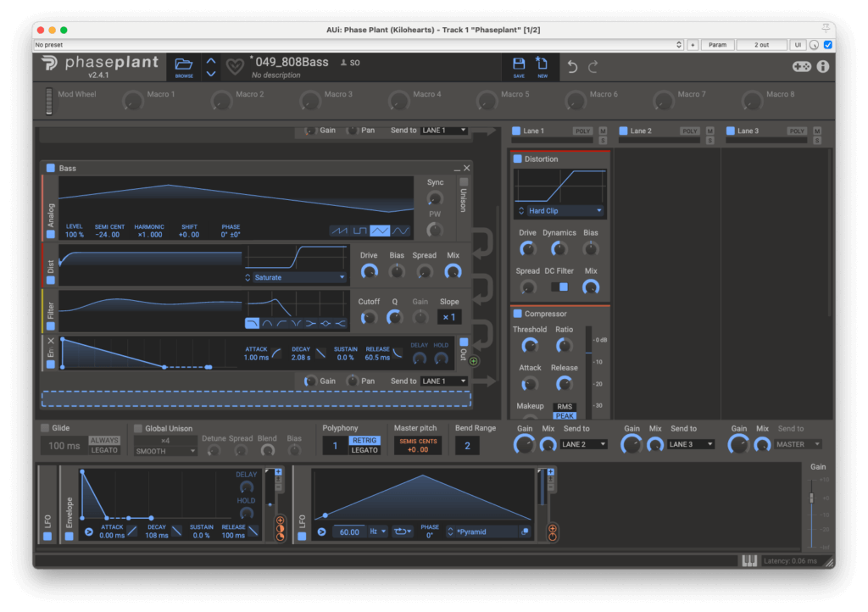
Task: Select the triangle waveform shape
Action: [380, 231]
